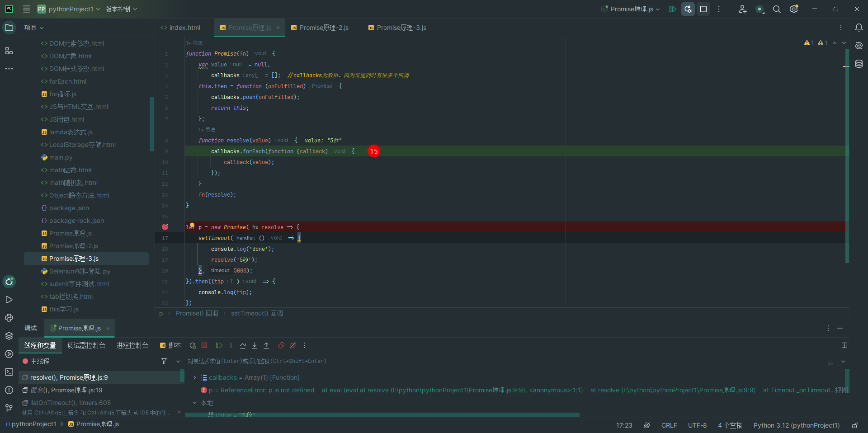868x433 pixels.
Task: Open the Promise原理.js run configuration dropdown
Action: 631,9
